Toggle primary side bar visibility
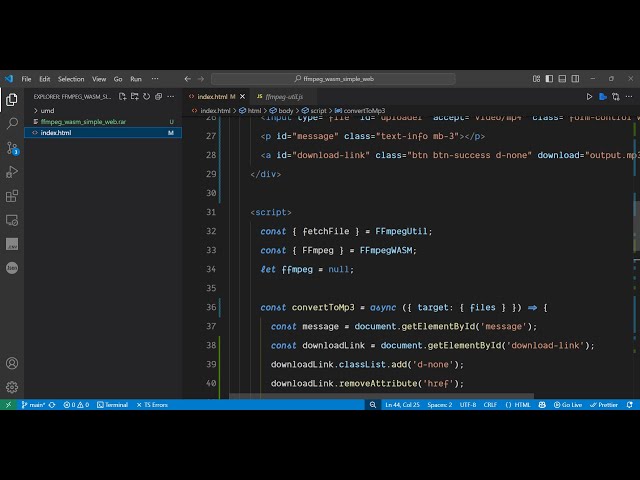This screenshot has width=640, height=480. pyautogui.click(x=549, y=79)
